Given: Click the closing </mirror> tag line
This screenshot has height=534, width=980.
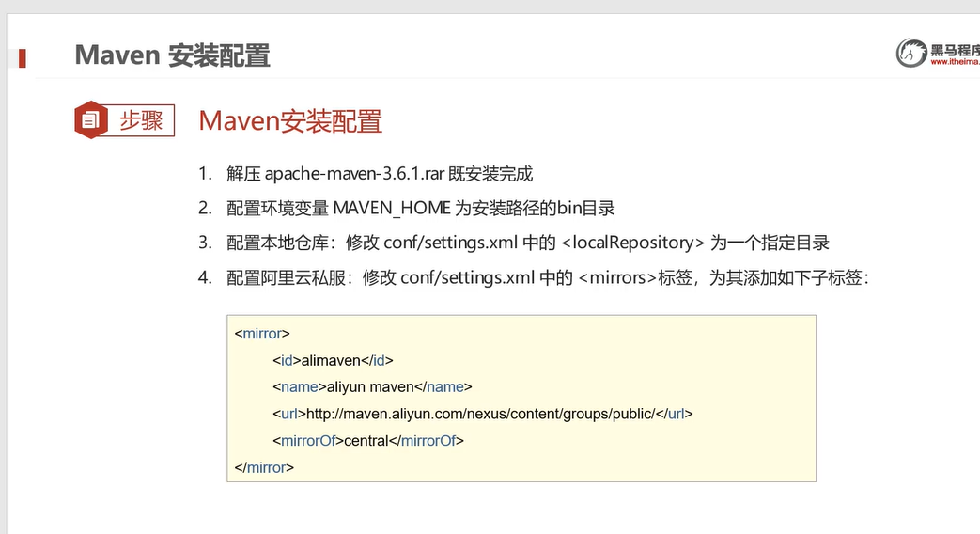Looking at the screenshot, I should pyautogui.click(x=264, y=467).
